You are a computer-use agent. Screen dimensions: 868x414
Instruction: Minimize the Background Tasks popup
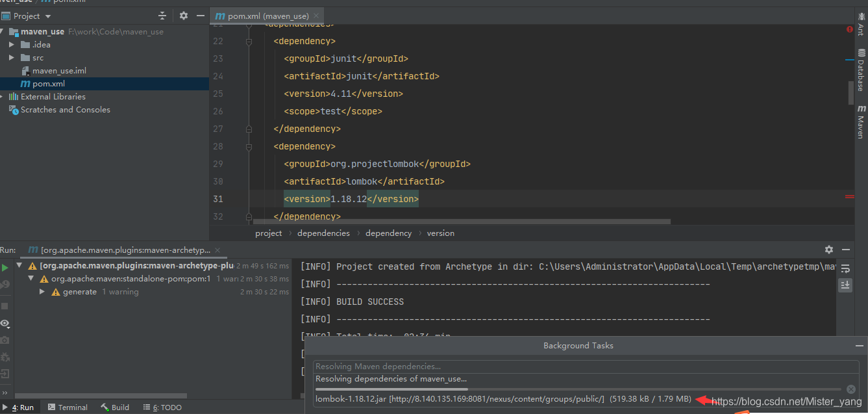[859, 346]
